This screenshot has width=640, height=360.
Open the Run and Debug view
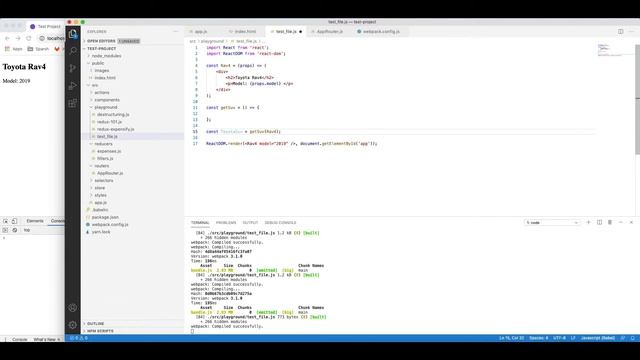click(73, 86)
